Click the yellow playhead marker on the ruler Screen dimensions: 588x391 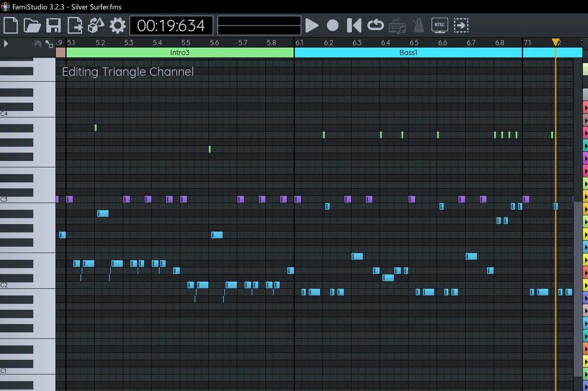[x=556, y=42]
